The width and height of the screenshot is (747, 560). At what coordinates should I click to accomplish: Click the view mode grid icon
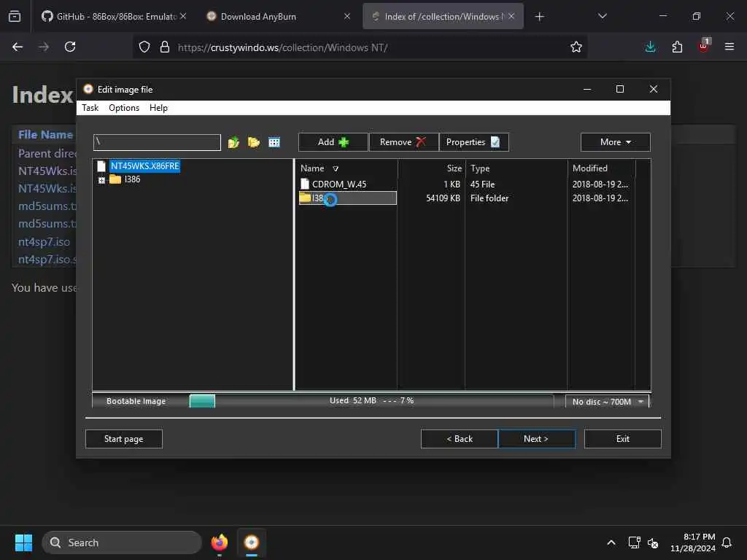coord(274,142)
